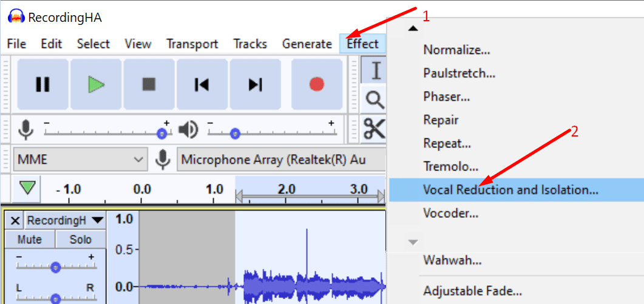Click the 0.0 mark on timeline ruler
The image size is (644, 304).
[x=142, y=189]
